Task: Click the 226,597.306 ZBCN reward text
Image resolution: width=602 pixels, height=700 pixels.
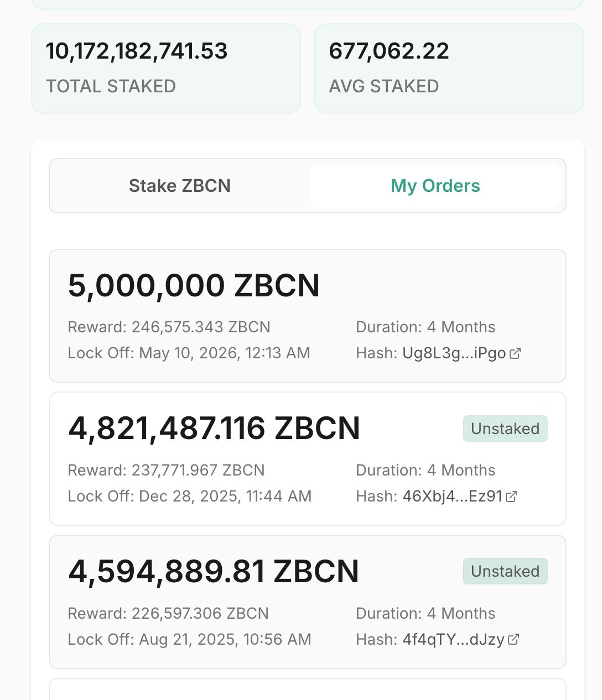Action: pyautogui.click(x=200, y=614)
